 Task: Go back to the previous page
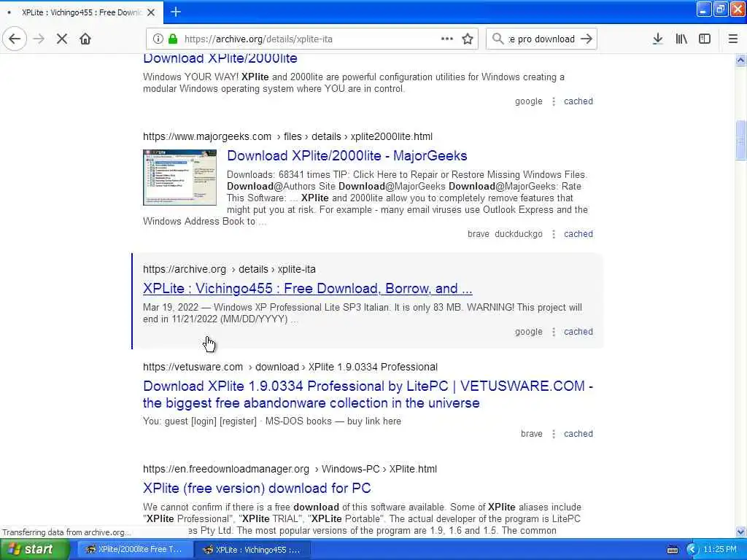(x=15, y=39)
